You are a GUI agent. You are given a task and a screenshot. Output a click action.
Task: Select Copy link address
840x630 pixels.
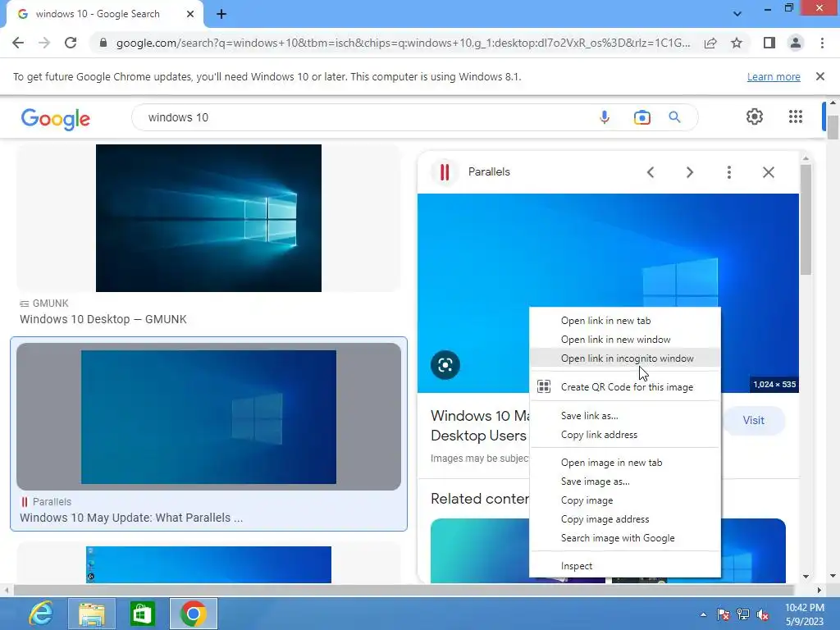(x=624, y=435)
